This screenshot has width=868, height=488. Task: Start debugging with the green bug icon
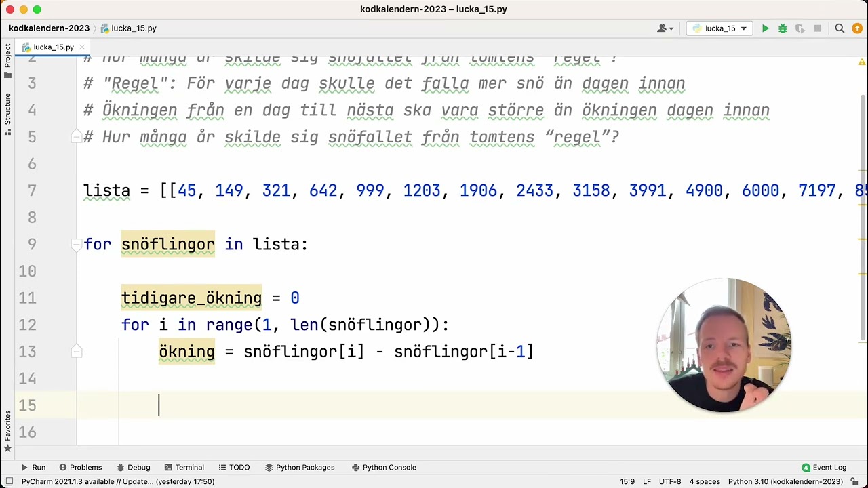[783, 28]
